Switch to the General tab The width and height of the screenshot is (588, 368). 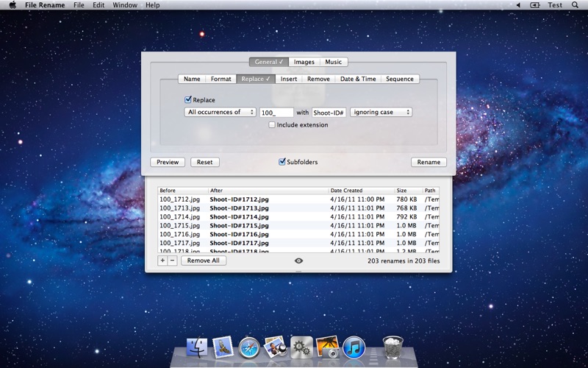coord(269,62)
